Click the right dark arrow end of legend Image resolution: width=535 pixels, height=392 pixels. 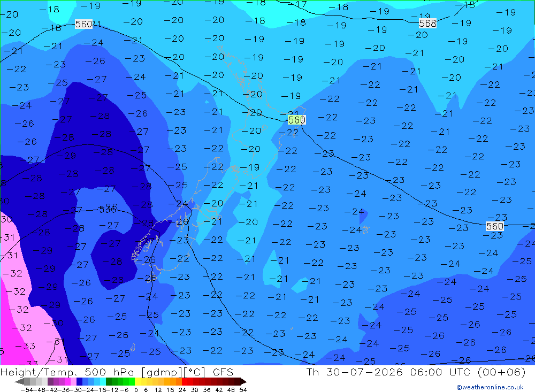[243, 382]
